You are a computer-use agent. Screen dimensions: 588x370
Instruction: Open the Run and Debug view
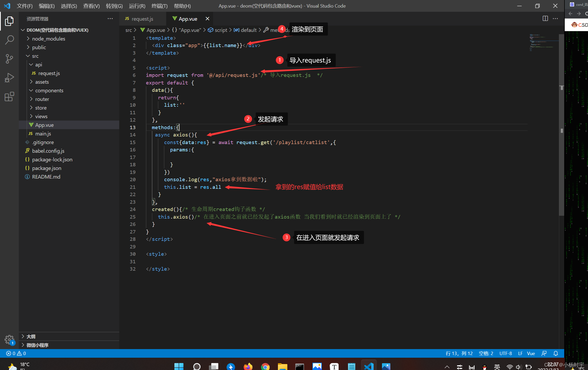[x=9, y=77]
